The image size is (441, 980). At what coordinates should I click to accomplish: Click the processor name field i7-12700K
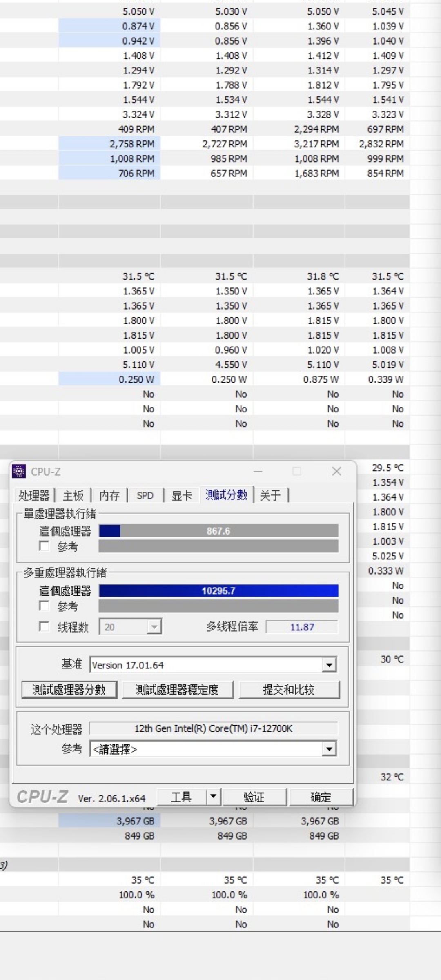click(214, 728)
